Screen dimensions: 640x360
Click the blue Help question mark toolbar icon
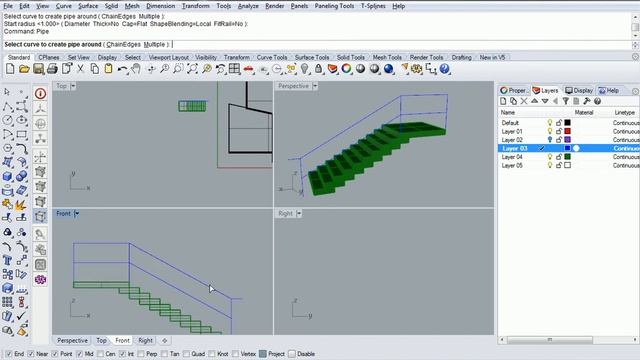pyautogui.click(x=444, y=69)
